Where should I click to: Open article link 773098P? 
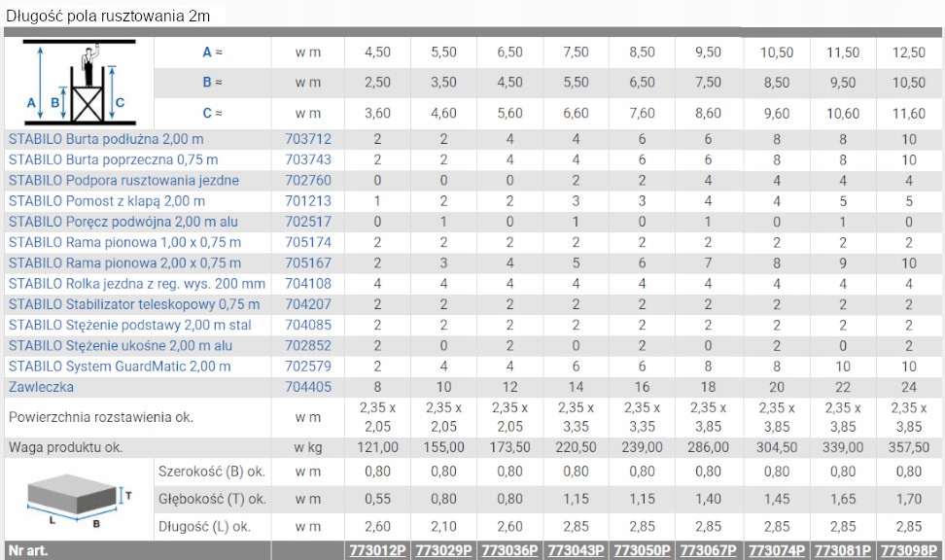[909, 550]
